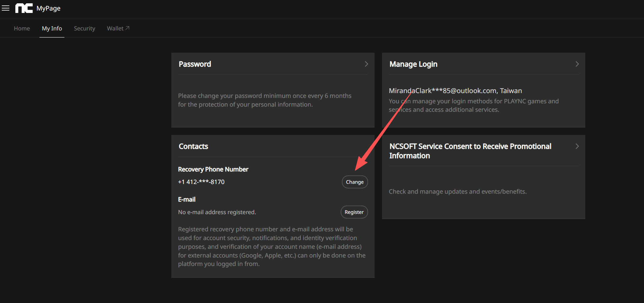Change the recovery phone number
The image size is (644, 303).
click(354, 182)
